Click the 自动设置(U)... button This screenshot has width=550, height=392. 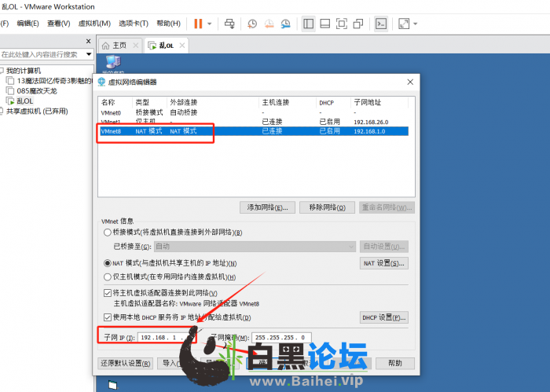pos(383,247)
